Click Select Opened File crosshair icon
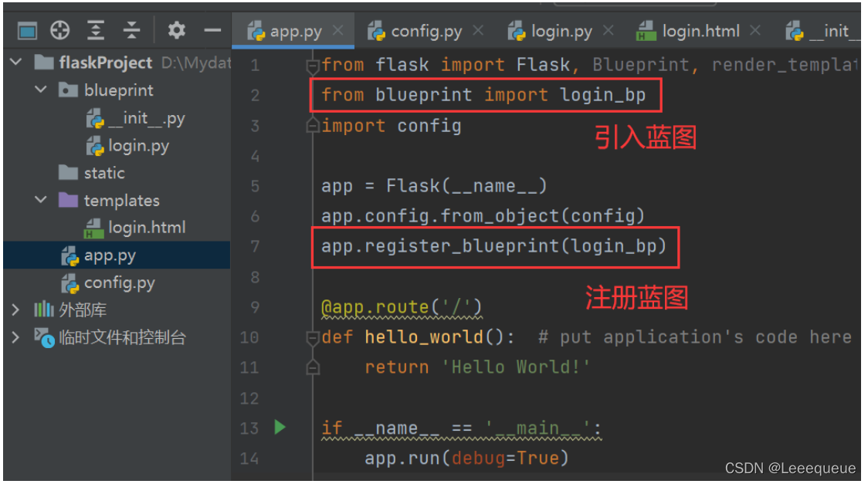868x484 pixels. point(59,30)
